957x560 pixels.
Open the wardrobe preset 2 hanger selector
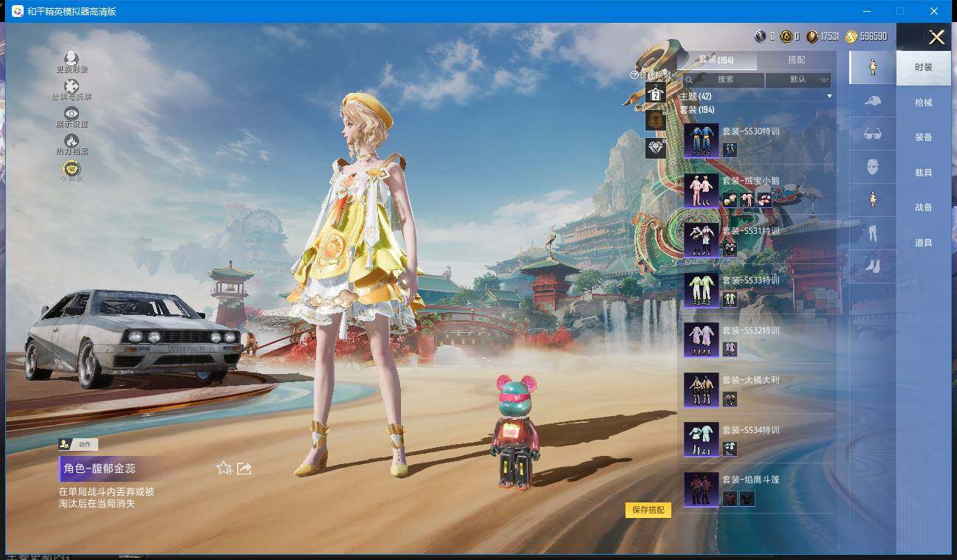coord(655,94)
